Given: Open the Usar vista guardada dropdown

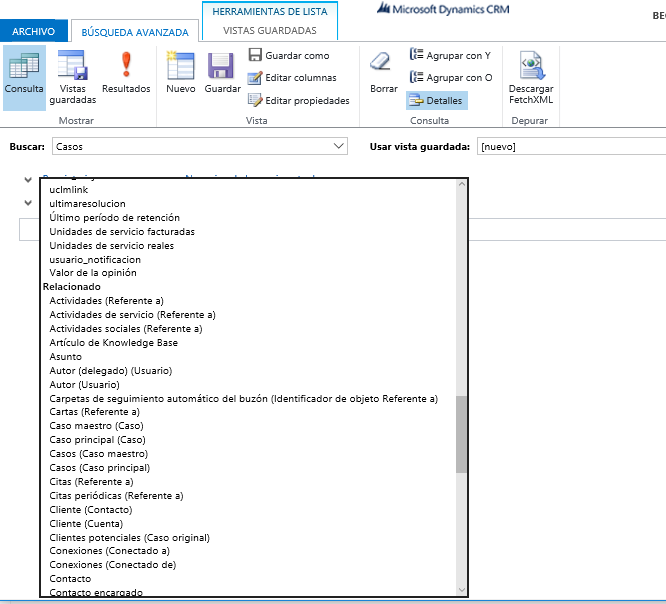Looking at the screenshot, I should click(570, 147).
